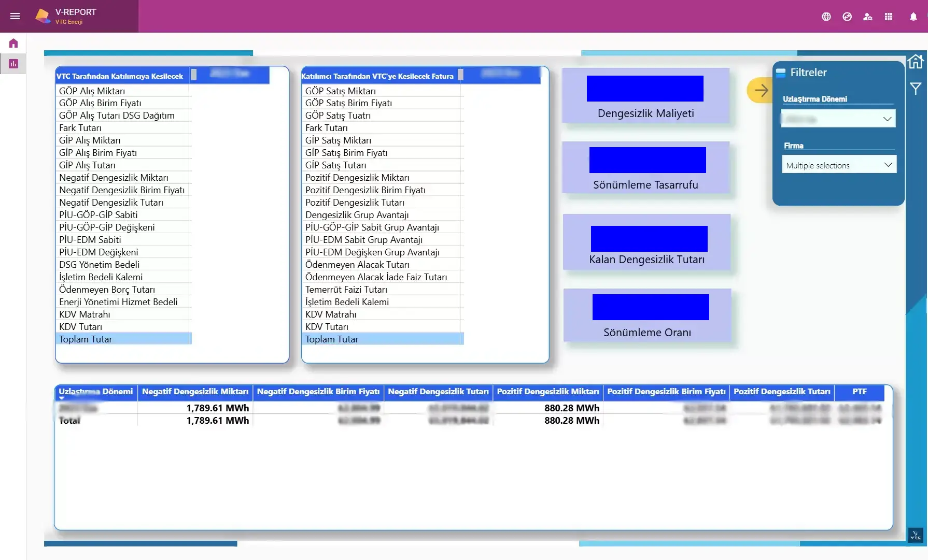Open the notifications bell

click(x=913, y=17)
